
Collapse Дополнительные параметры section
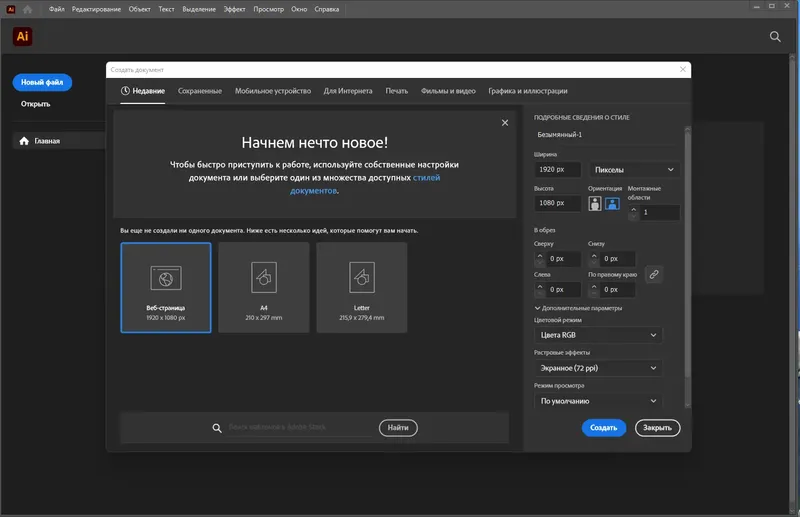(x=578, y=308)
